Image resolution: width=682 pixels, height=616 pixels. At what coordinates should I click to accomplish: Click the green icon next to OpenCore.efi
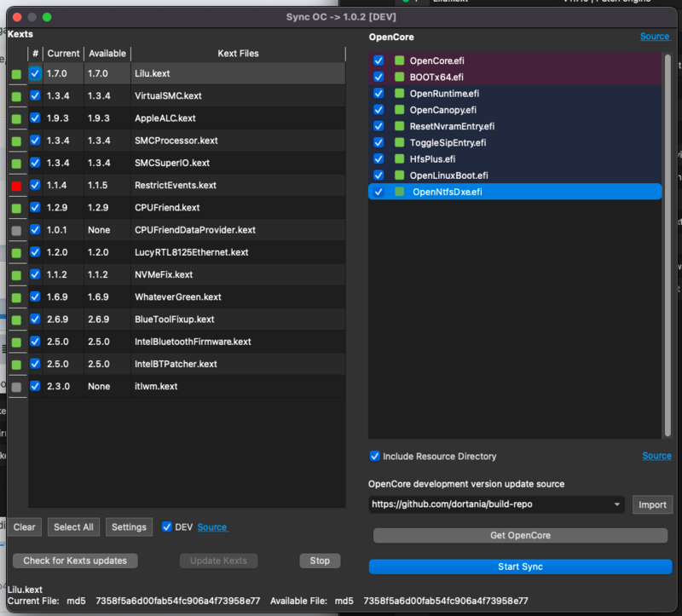coord(399,60)
